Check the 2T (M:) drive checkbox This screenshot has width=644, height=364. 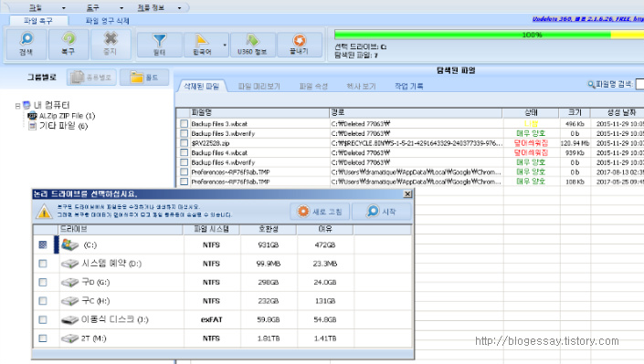click(43, 338)
